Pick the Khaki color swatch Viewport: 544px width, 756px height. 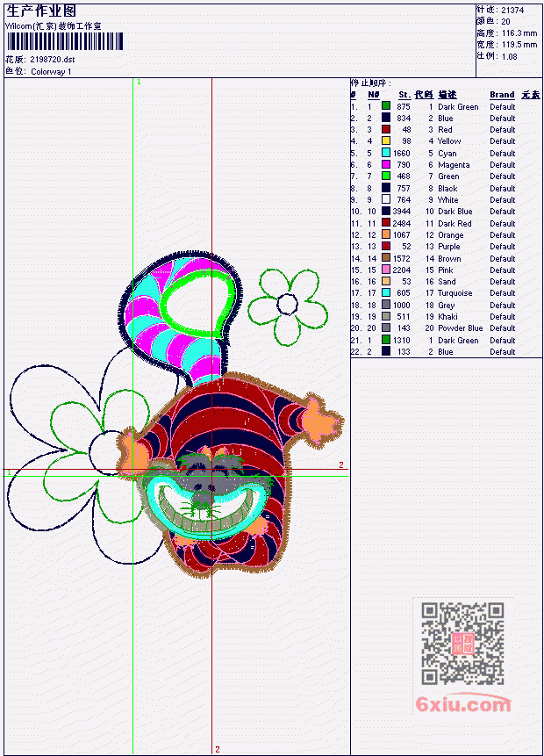[x=386, y=316]
